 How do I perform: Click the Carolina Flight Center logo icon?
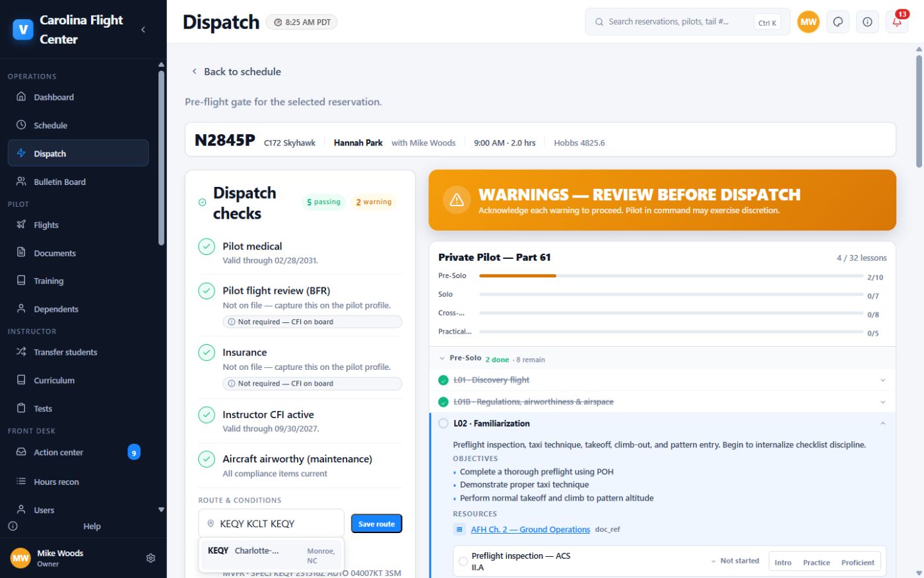(23, 30)
